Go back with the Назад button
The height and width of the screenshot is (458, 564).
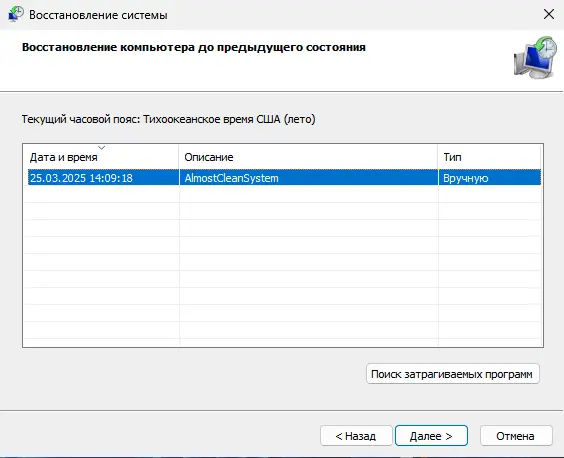click(x=356, y=436)
